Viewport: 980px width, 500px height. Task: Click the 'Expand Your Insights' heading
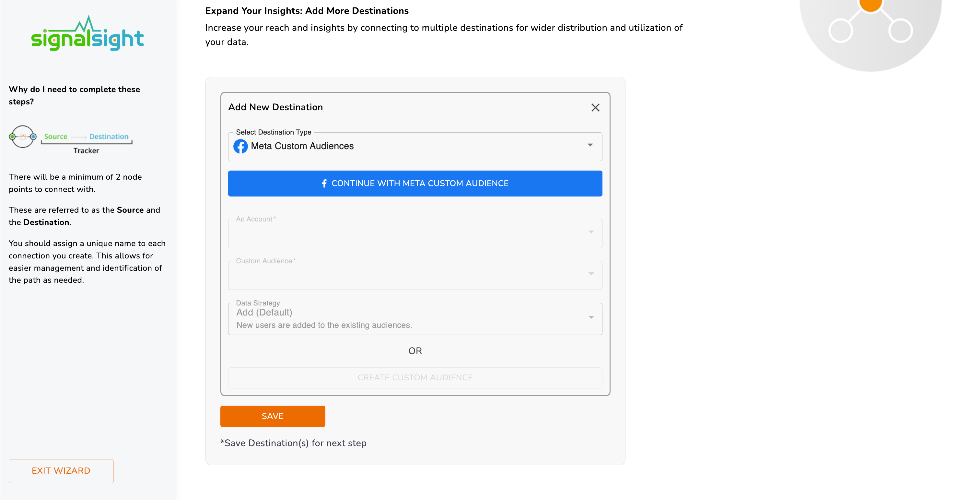click(x=307, y=11)
